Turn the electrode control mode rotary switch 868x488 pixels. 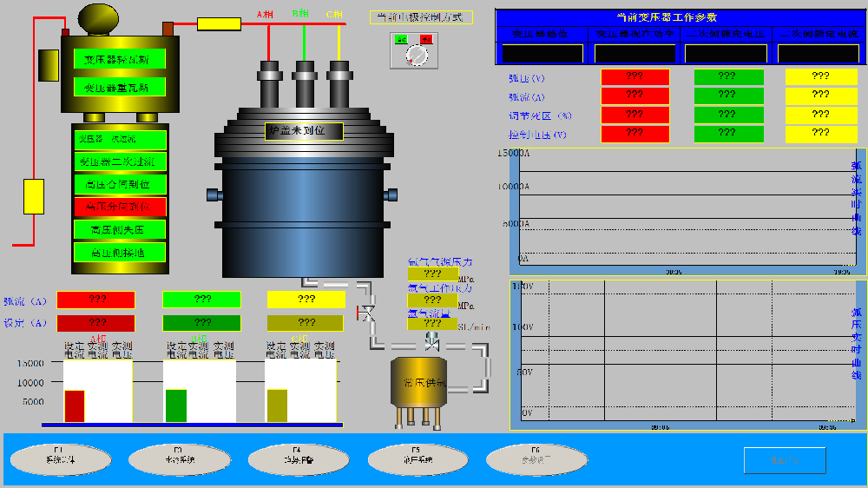[x=417, y=56]
